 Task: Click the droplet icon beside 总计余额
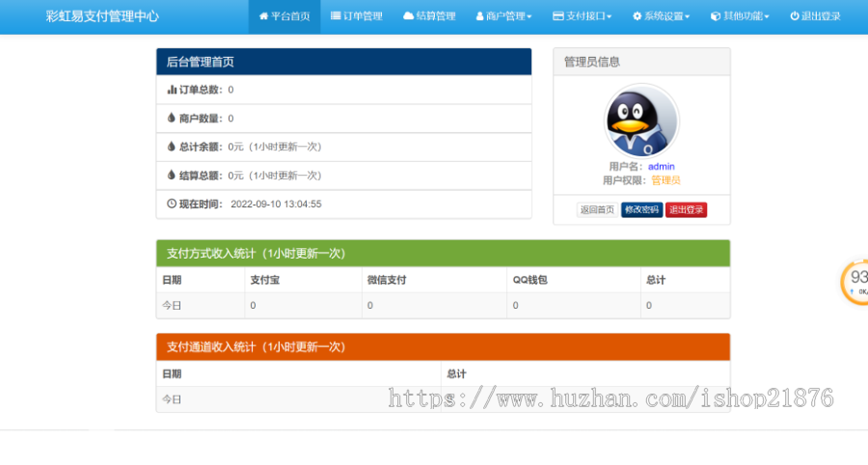171,146
